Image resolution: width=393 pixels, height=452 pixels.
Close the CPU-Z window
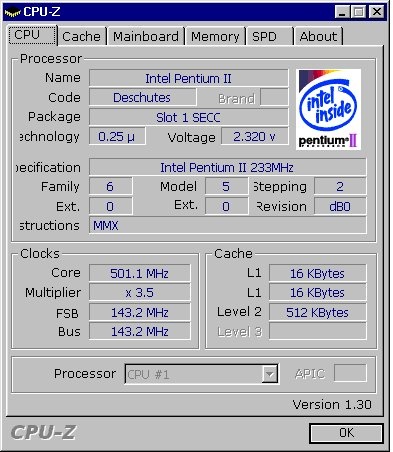(377, 12)
